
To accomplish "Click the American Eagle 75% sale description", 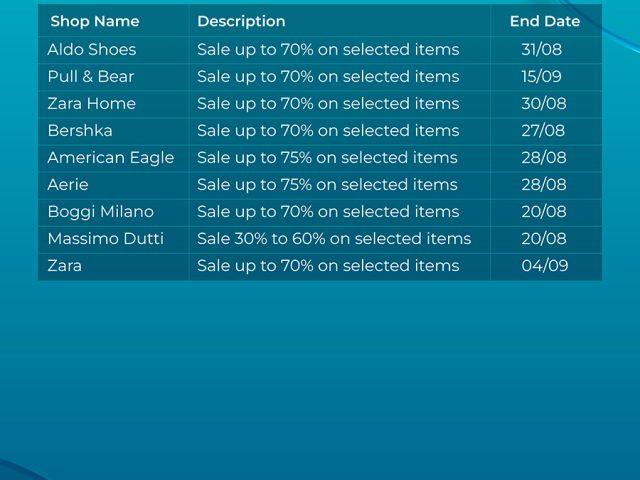I will (x=327, y=158).
